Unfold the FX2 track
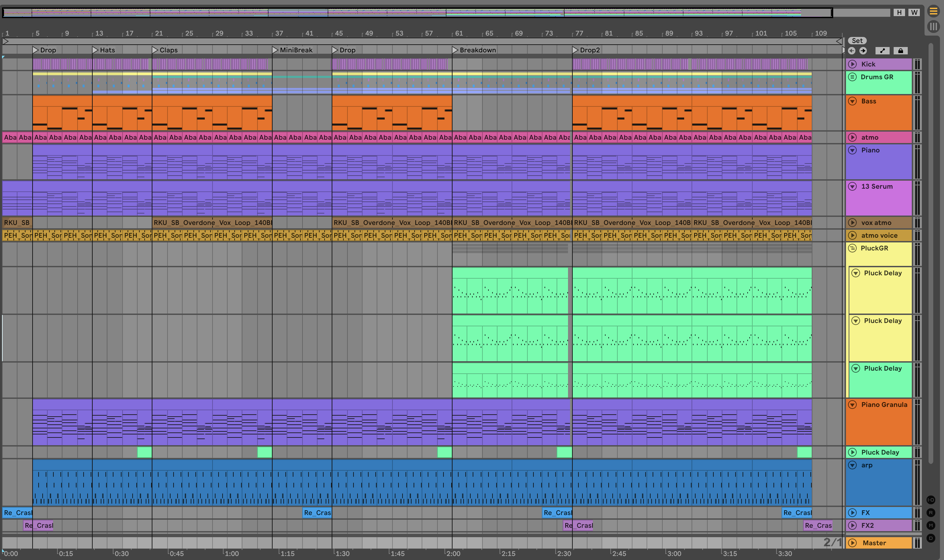The height and width of the screenshot is (560, 944). tap(852, 525)
